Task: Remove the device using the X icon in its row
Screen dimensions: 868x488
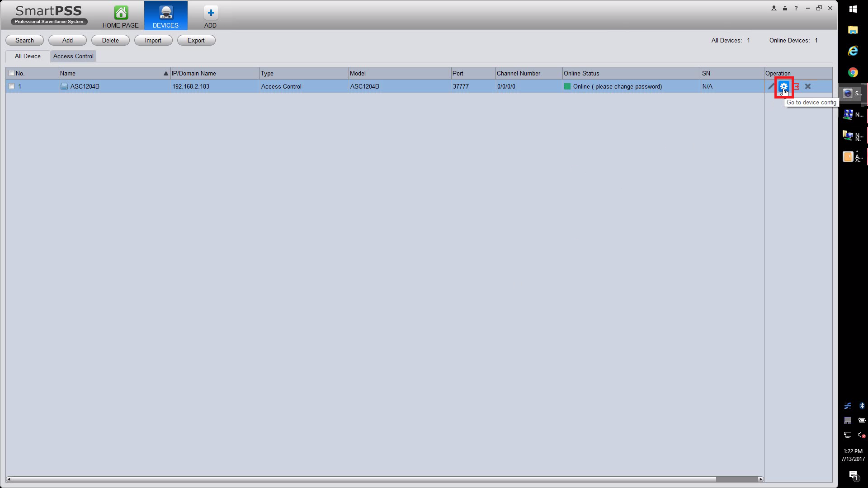Action: pyautogui.click(x=808, y=86)
